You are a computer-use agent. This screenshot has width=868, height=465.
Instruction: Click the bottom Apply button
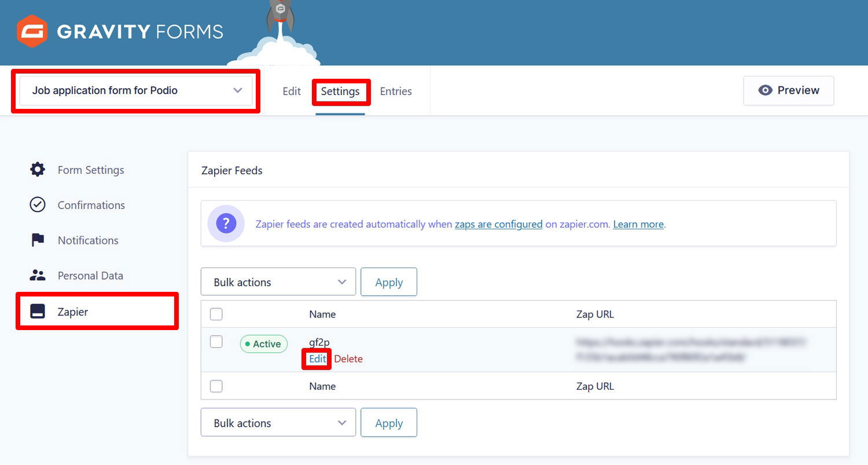point(389,423)
